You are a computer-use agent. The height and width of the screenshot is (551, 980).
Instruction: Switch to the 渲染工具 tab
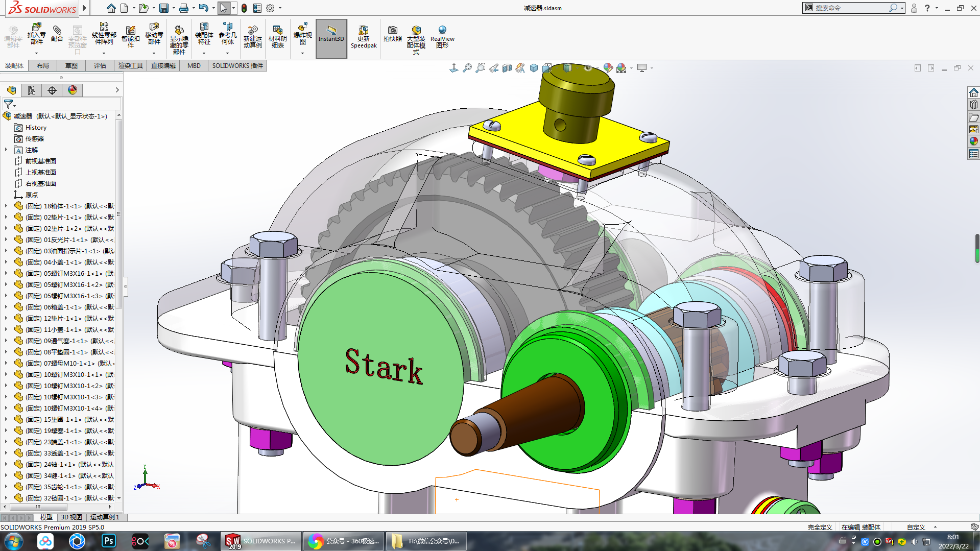pyautogui.click(x=131, y=65)
